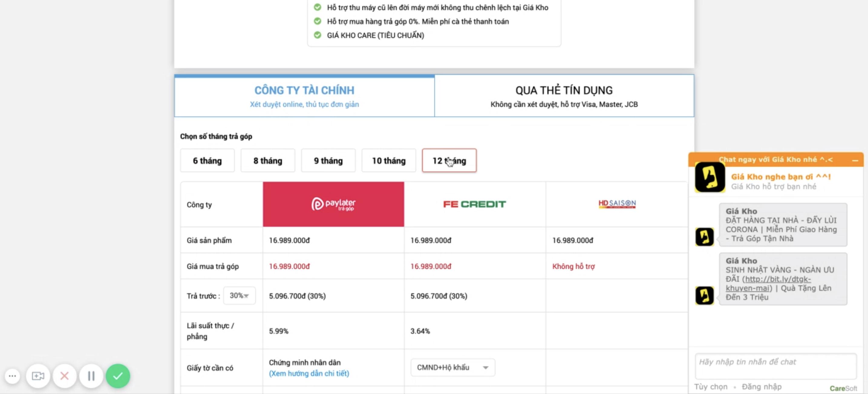Screen dimensions: 868x394
Task: Click the Giấy tờ cần có row label
Action: [x=210, y=368]
